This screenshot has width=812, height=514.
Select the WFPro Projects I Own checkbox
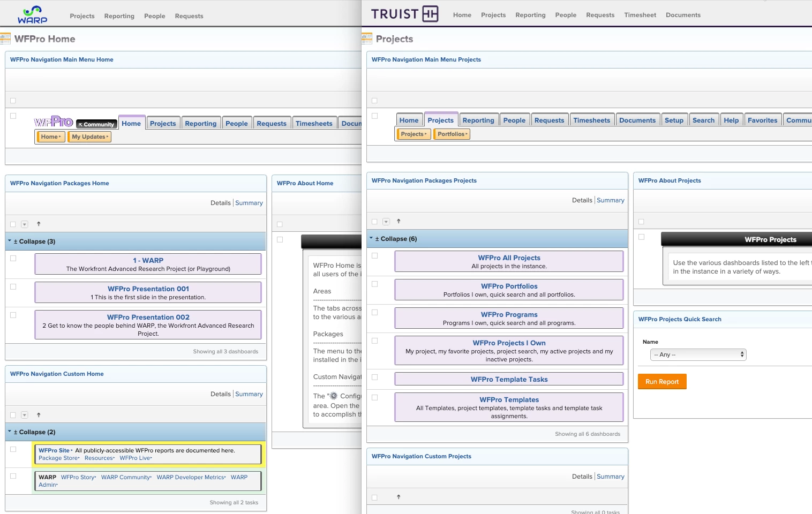click(375, 341)
